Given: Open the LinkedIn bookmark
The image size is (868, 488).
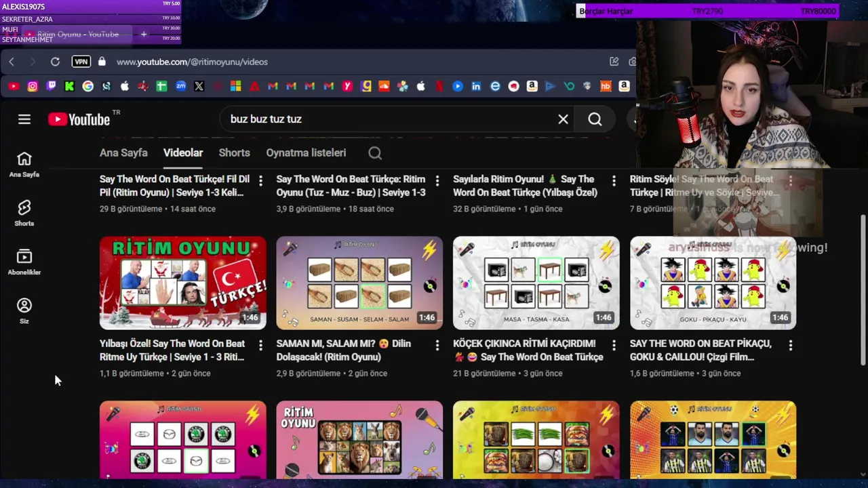Looking at the screenshot, I should pyautogui.click(x=476, y=86).
